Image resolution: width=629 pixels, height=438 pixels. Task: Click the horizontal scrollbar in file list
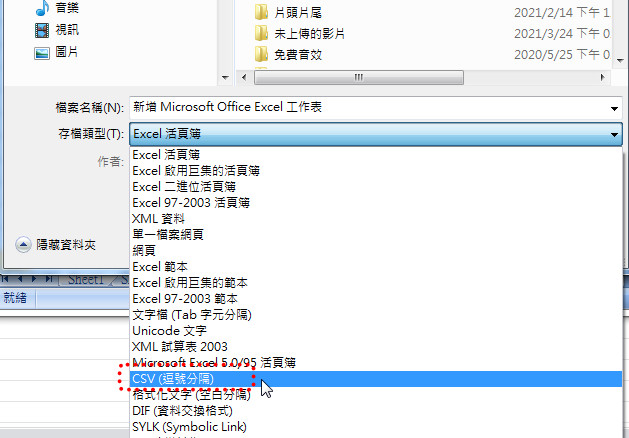click(x=359, y=77)
